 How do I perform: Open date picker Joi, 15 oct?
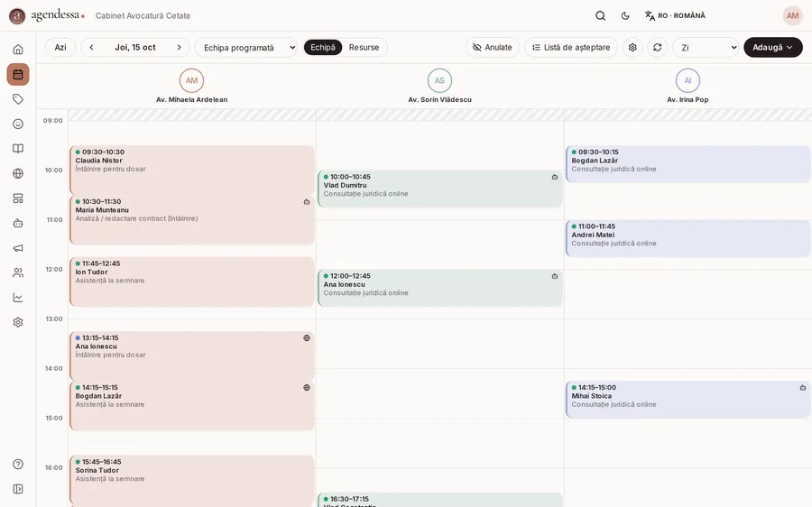point(135,47)
